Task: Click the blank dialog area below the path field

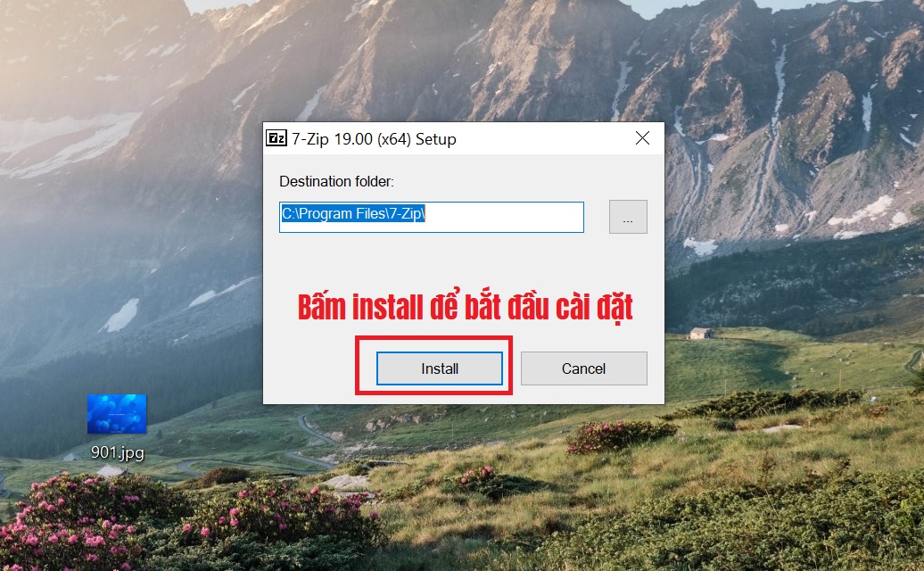Action: click(x=464, y=260)
